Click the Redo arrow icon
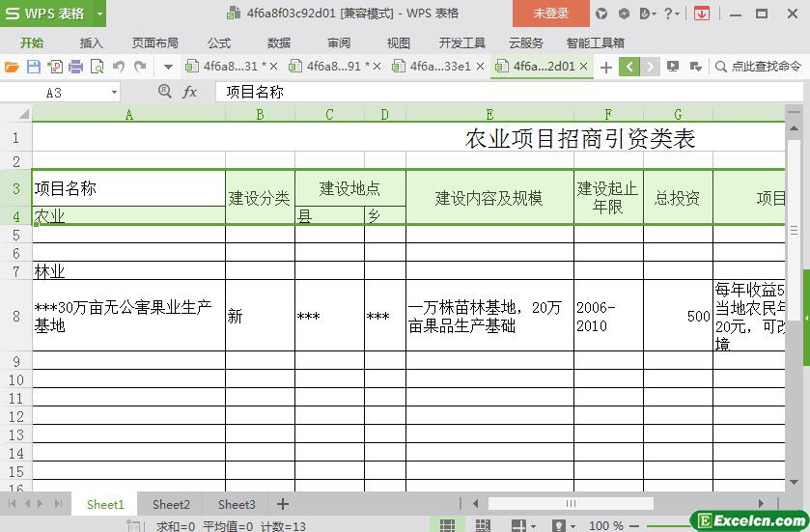The image size is (810, 532). tap(140, 67)
